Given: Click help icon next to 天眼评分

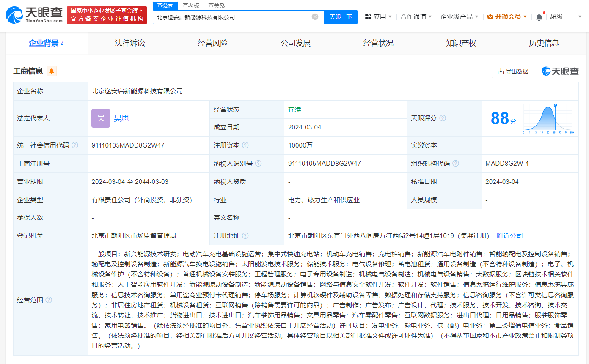Looking at the screenshot, I should (x=443, y=118).
